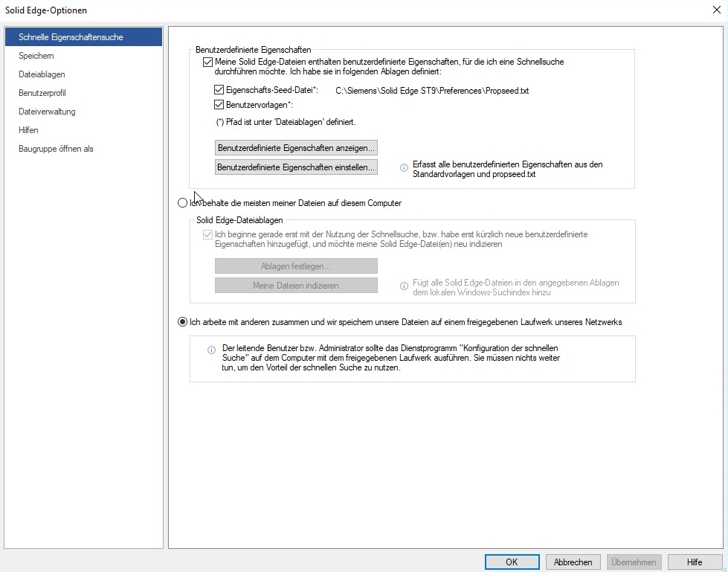Cancel with the Abbrechen button
The width and height of the screenshot is (728, 572).
pos(573,562)
